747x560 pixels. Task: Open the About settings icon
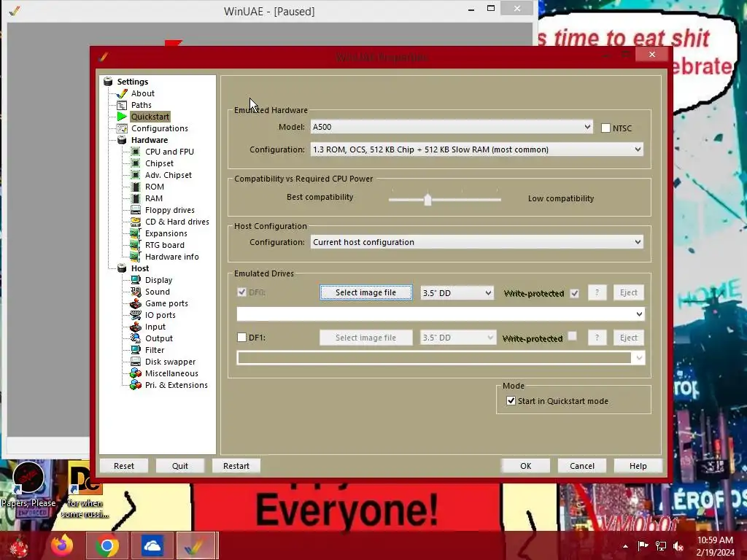click(x=122, y=93)
